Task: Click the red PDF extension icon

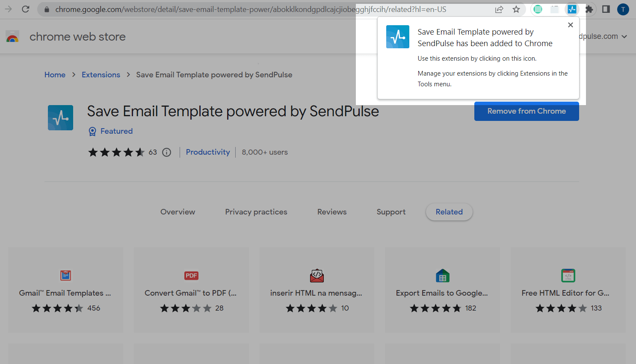Action: [x=191, y=276]
